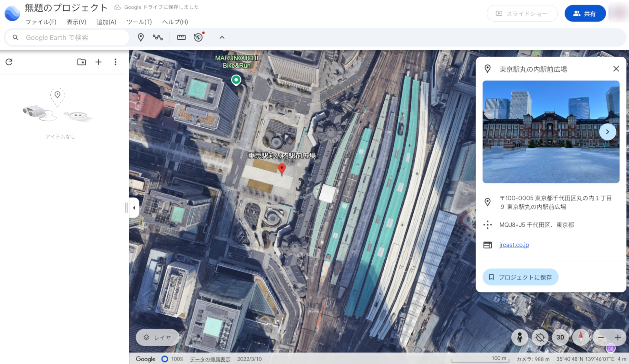Screen dimensions: 629x364
Task: Add a new item with the plus icon
Action: pos(98,62)
